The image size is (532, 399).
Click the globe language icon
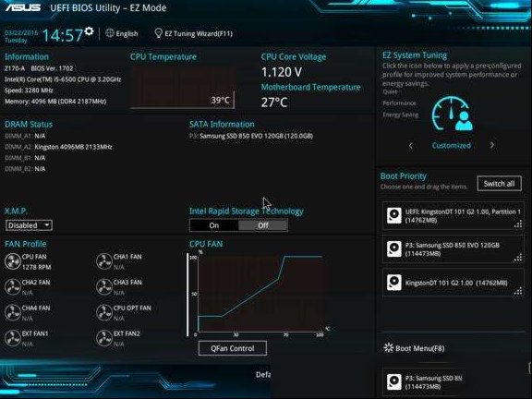[x=110, y=33]
